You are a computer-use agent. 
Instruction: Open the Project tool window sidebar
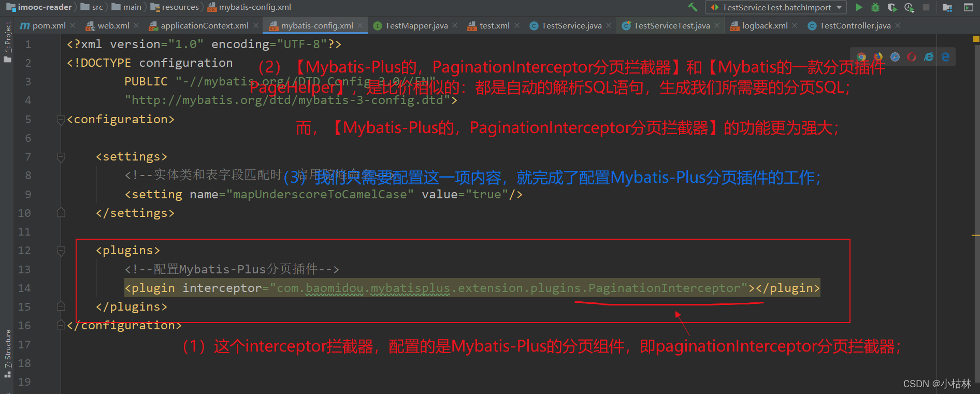point(7,41)
